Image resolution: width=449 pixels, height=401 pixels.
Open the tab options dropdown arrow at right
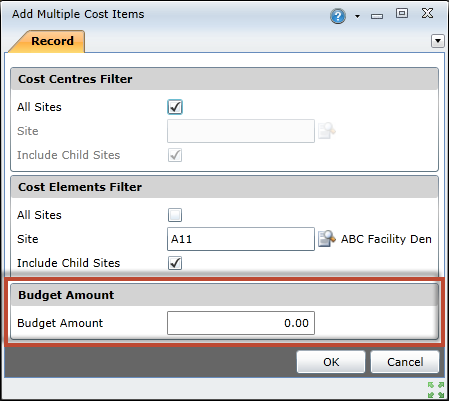[438, 41]
